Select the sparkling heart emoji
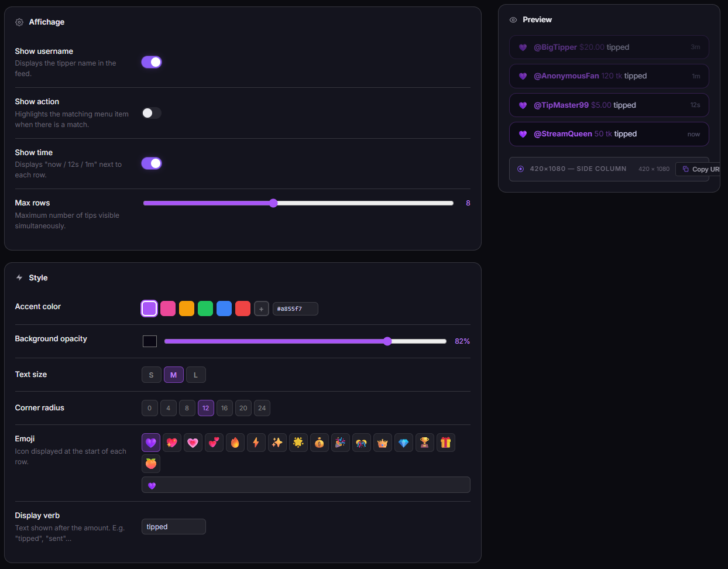 [x=172, y=443]
